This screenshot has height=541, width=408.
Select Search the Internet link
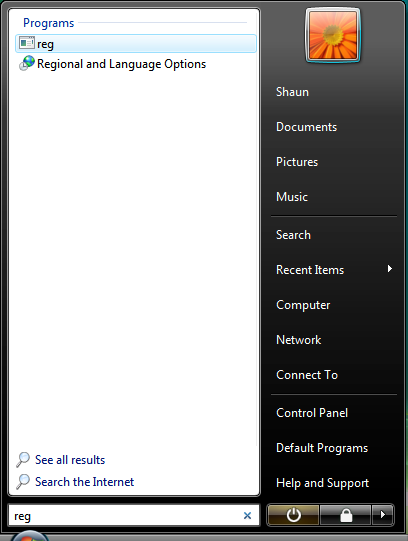point(84,482)
